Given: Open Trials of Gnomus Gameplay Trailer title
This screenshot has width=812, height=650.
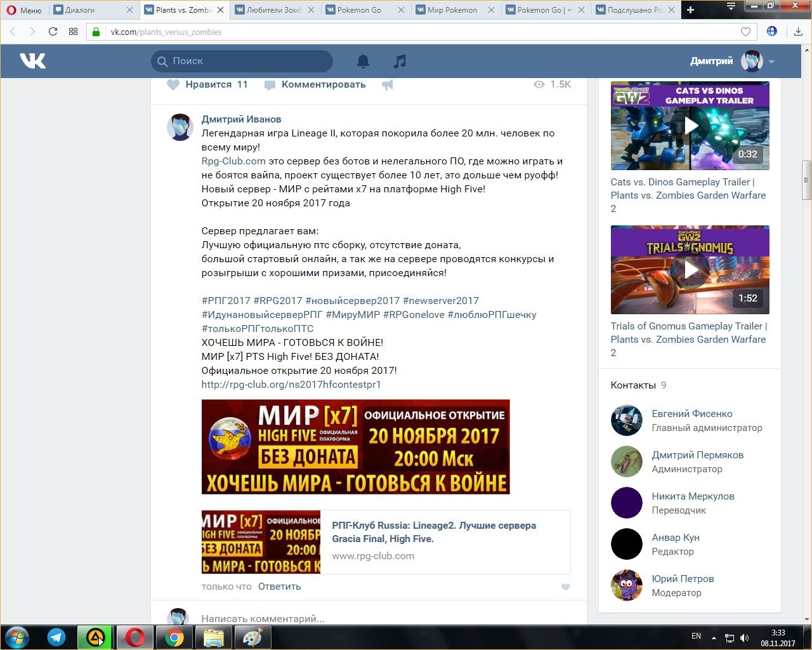Looking at the screenshot, I should pos(689,339).
